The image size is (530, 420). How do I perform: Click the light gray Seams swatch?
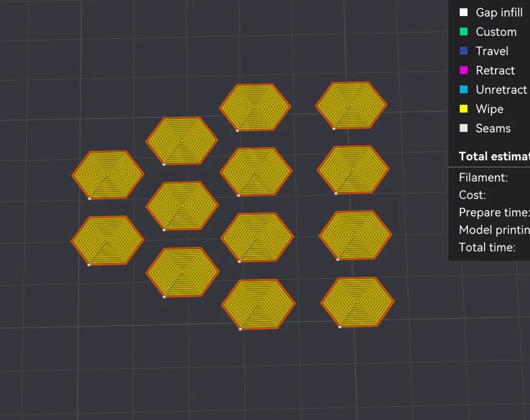[464, 128]
